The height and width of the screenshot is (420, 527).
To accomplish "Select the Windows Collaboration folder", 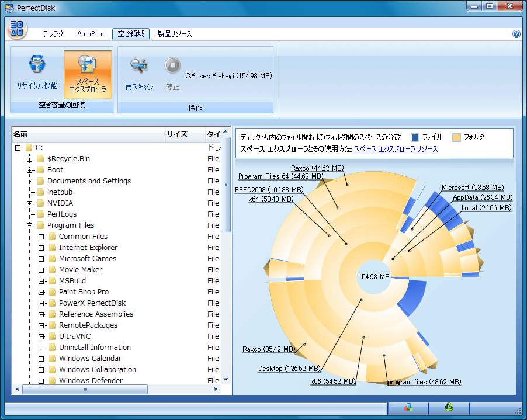I will click(98, 369).
